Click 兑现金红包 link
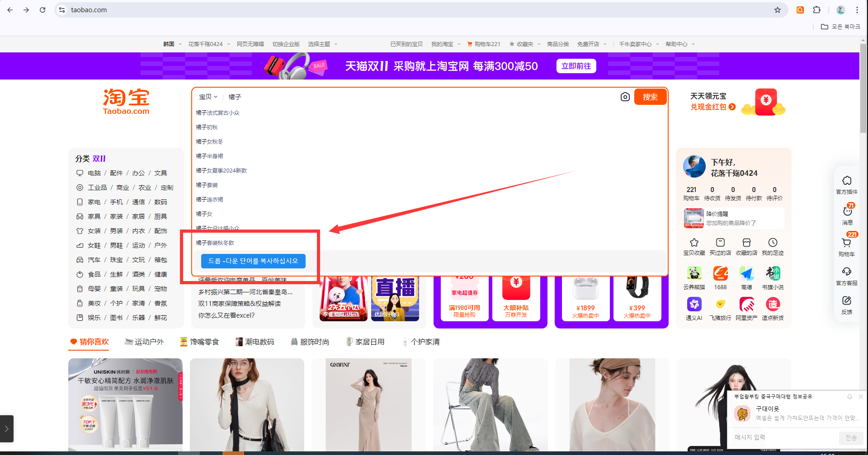This screenshot has width=868, height=455. pyautogui.click(x=713, y=107)
